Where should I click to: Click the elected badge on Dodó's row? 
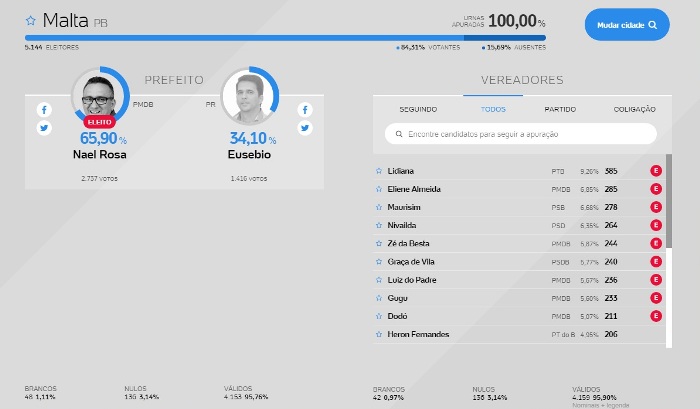pos(656,316)
